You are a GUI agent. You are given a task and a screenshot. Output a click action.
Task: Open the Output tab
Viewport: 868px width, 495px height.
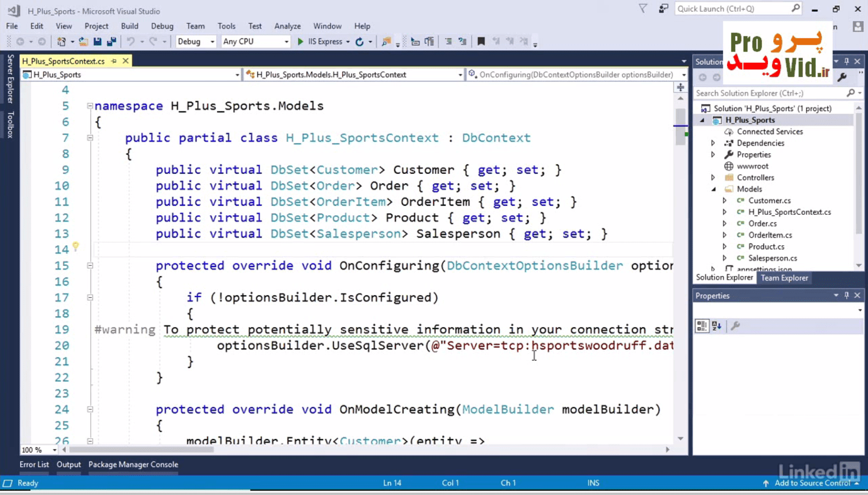(69, 465)
